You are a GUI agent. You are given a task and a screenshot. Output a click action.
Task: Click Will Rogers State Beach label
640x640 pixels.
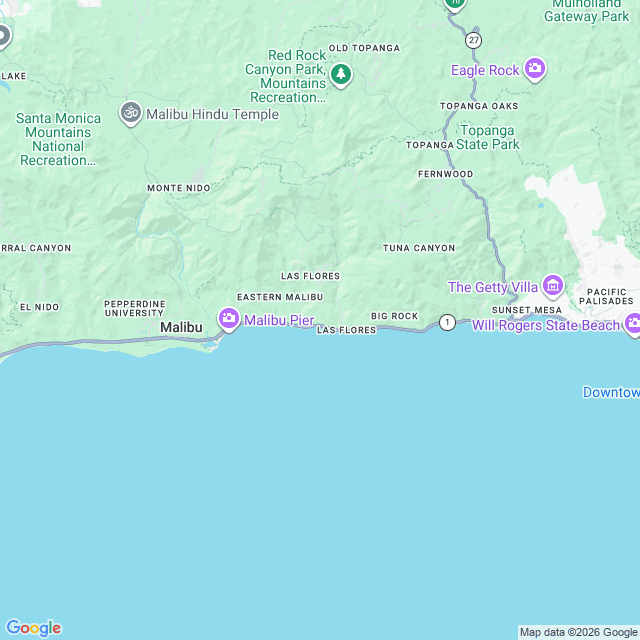click(x=546, y=325)
